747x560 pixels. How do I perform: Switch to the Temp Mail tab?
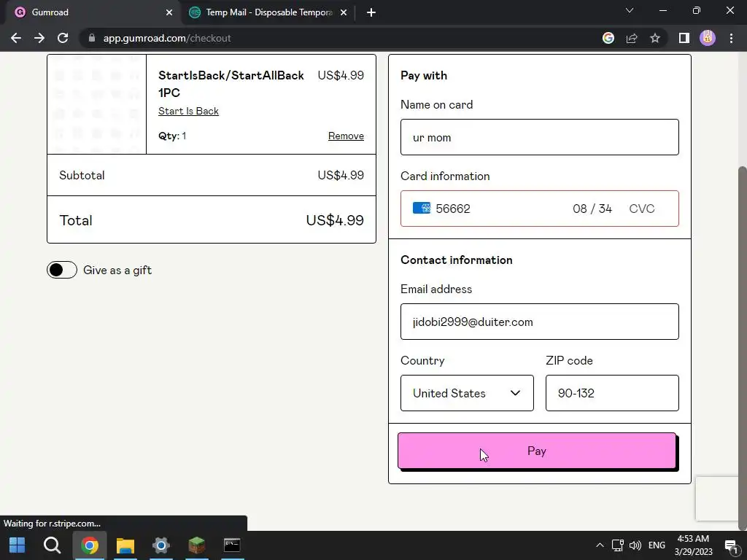tap(268, 12)
